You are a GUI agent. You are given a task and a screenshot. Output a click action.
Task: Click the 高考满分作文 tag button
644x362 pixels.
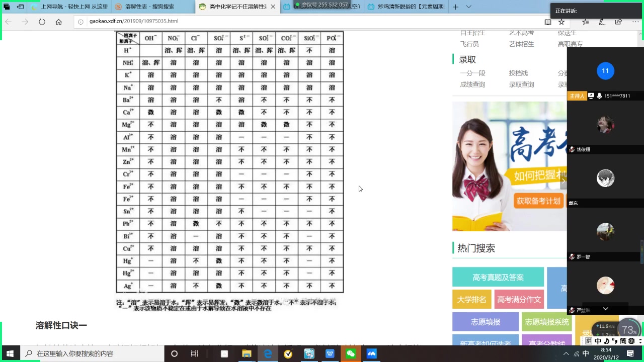(519, 300)
